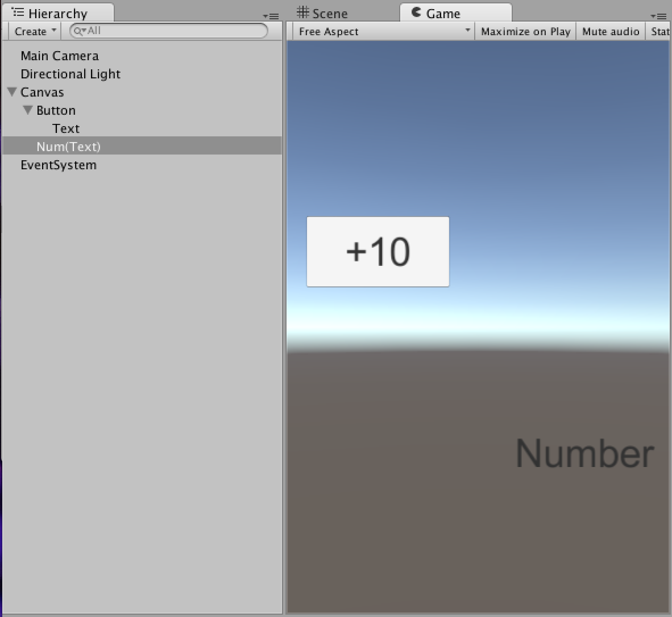672x617 pixels.
Task: Select Main Camera in the hierarchy
Action: pyautogui.click(x=60, y=56)
